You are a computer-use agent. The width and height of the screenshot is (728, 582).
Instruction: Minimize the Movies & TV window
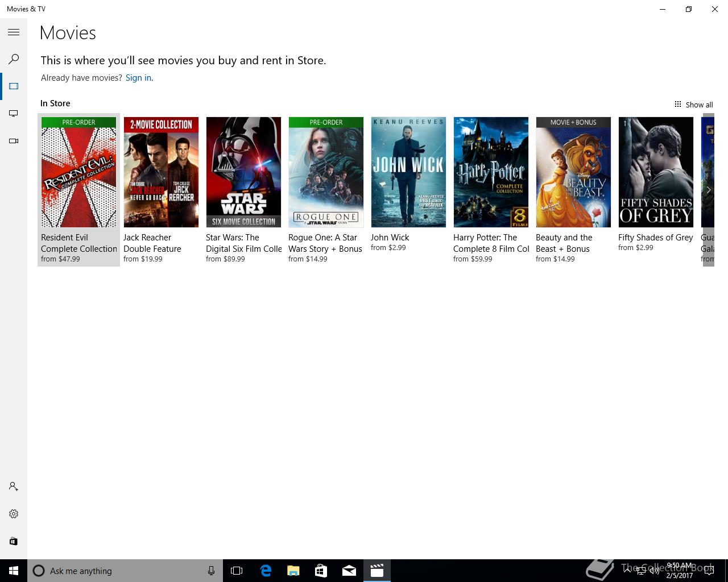click(x=663, y=9)
